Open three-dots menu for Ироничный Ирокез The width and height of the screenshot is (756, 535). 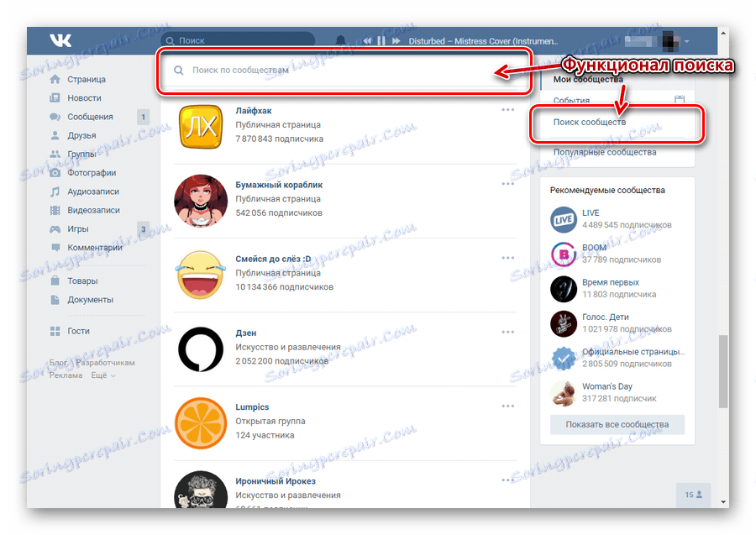click(x=507, y=480)
